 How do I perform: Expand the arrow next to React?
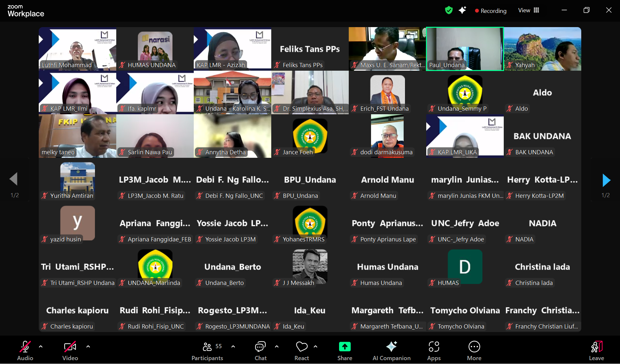[315, 347]
